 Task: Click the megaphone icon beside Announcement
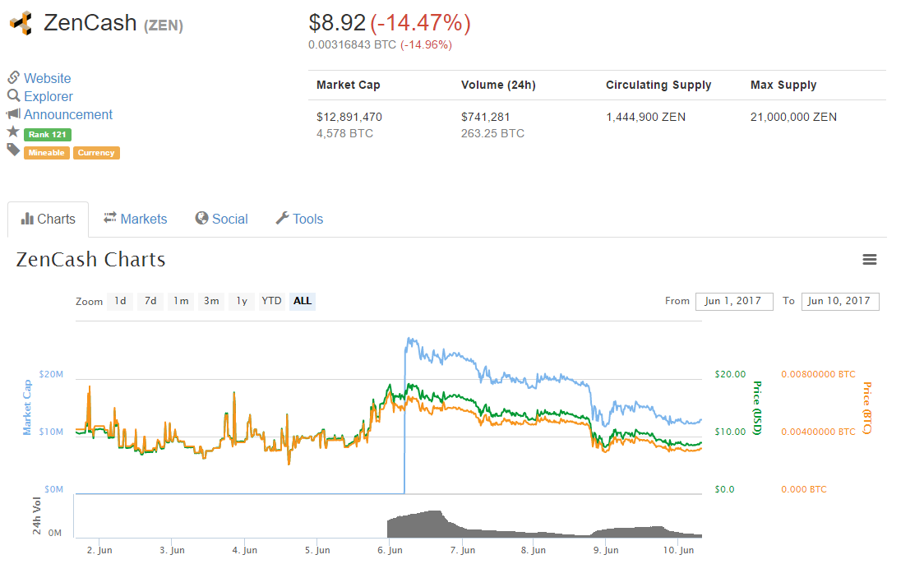(13, 113)
